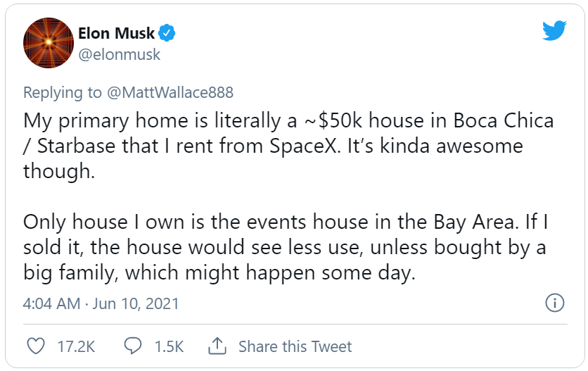Click the Replying to label
This screenshot has height=371, width=588.
[x=63, y=93]
